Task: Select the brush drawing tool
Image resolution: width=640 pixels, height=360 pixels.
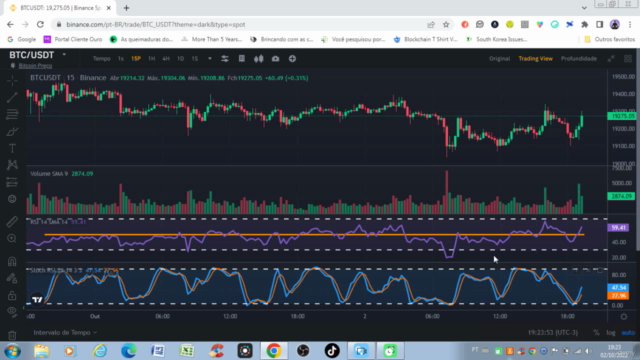Action: 12,131
